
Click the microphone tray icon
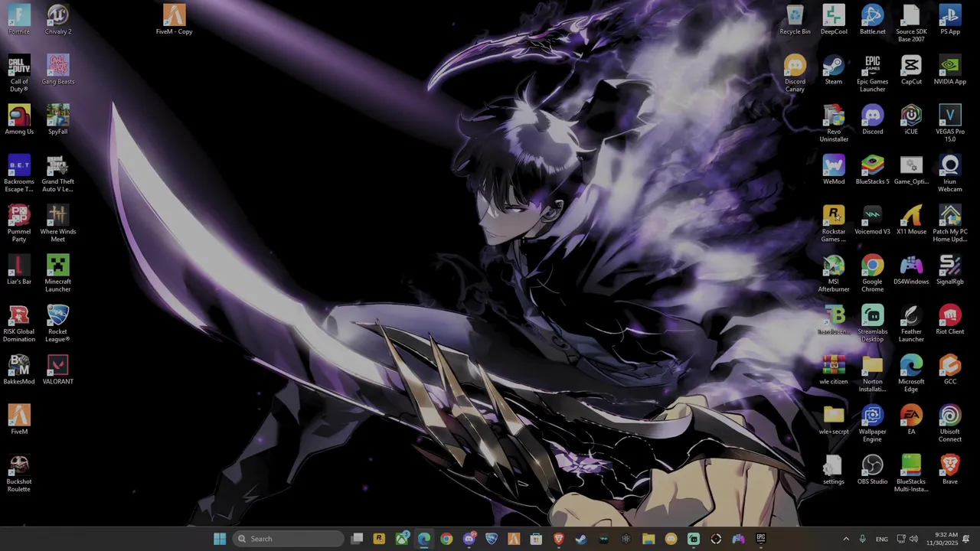[x=862, y=539]
